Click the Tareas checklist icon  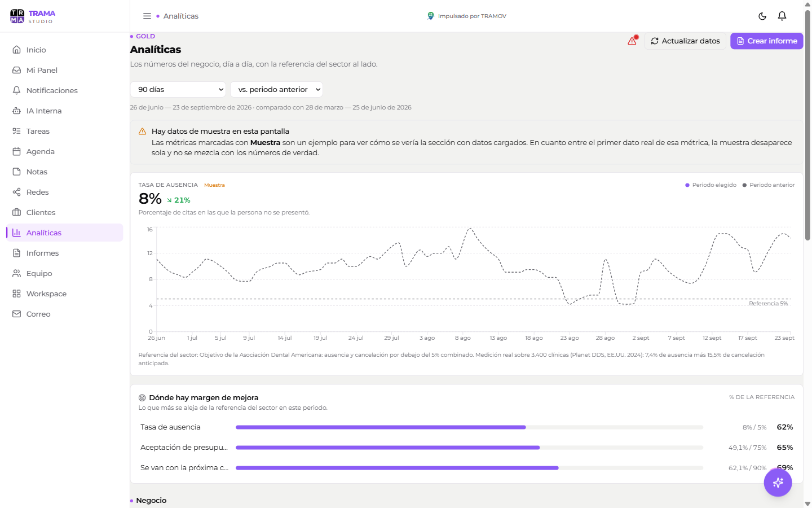(x=17, y=131)
